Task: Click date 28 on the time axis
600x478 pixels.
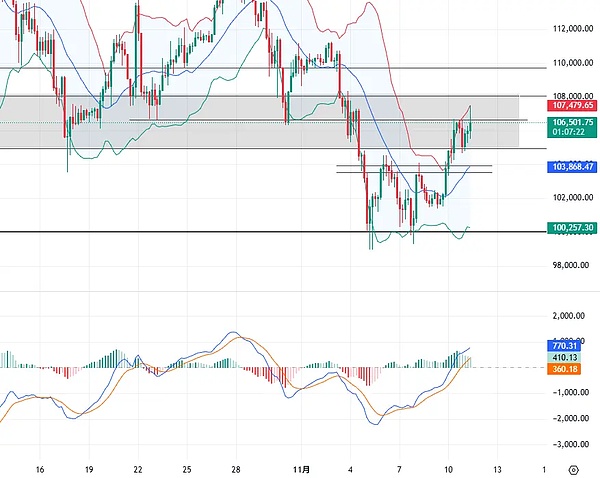Action: pos(235,468)
